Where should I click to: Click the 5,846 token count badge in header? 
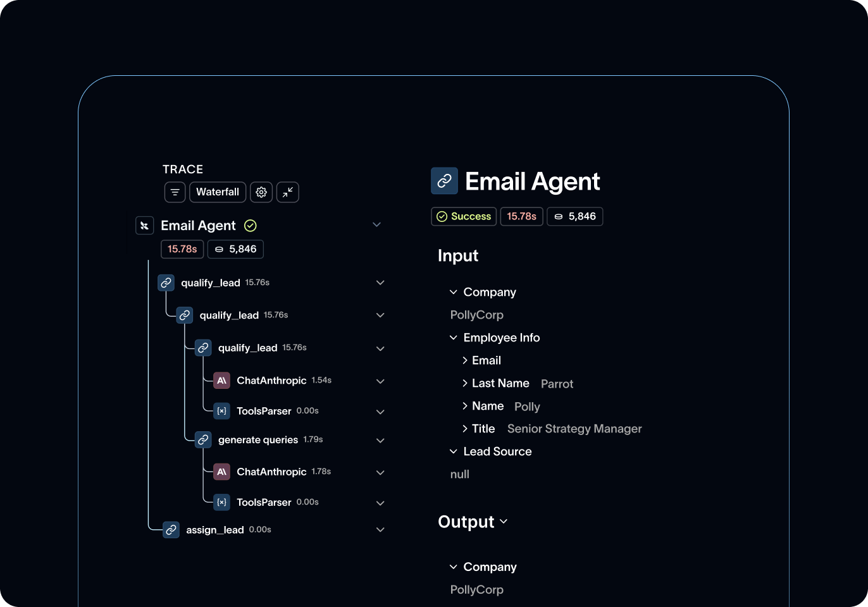[x=575, y=216]
